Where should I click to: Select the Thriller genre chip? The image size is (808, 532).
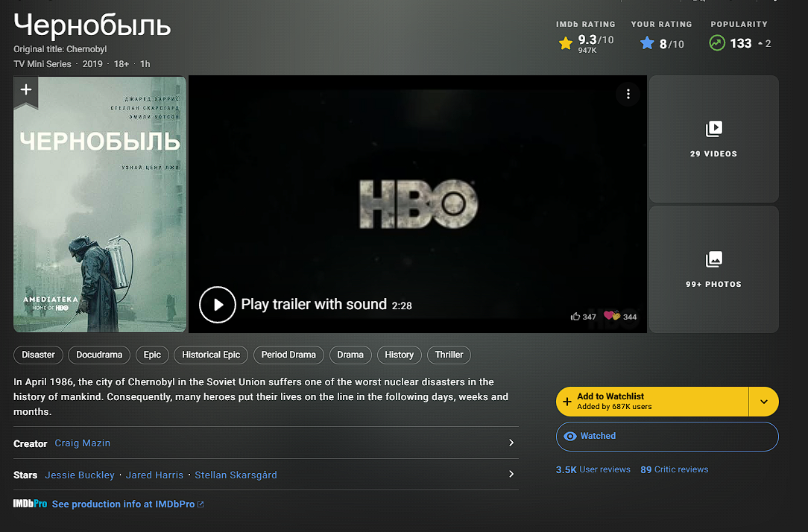(449, 355)
